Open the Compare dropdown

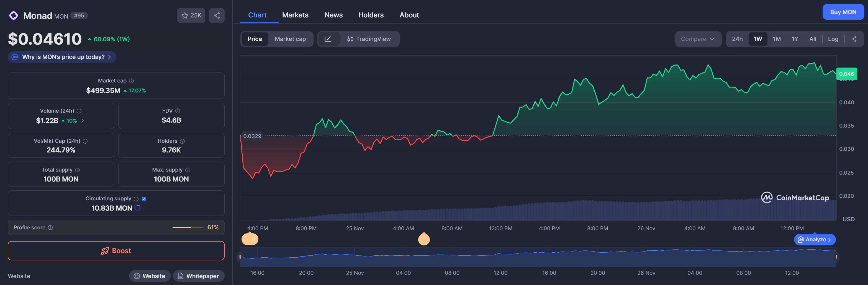pos(697,39)
